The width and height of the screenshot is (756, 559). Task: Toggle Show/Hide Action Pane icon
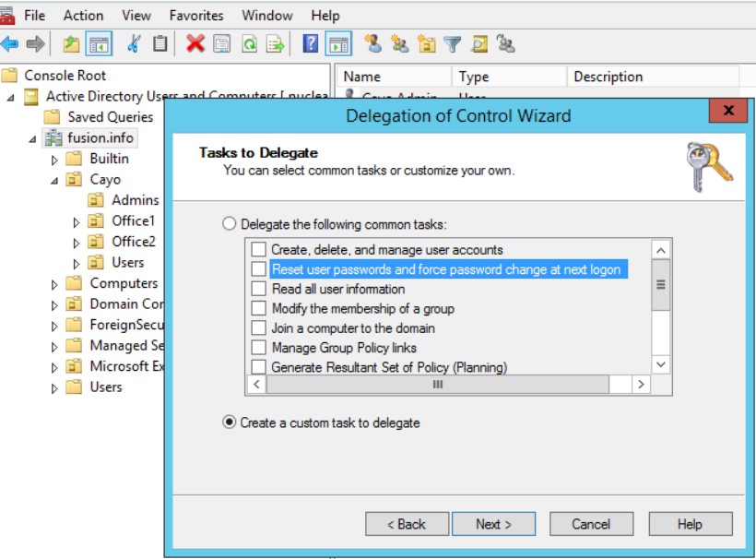point(338,44)
